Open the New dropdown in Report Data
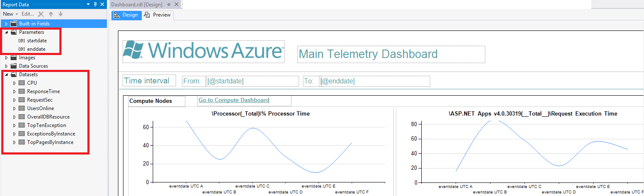This screenshot has height=196, width=644. [11, 14]
